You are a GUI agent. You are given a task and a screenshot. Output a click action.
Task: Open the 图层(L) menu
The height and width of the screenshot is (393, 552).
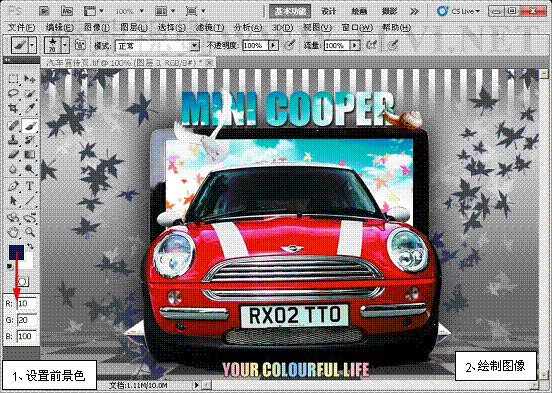coord(134,27)
